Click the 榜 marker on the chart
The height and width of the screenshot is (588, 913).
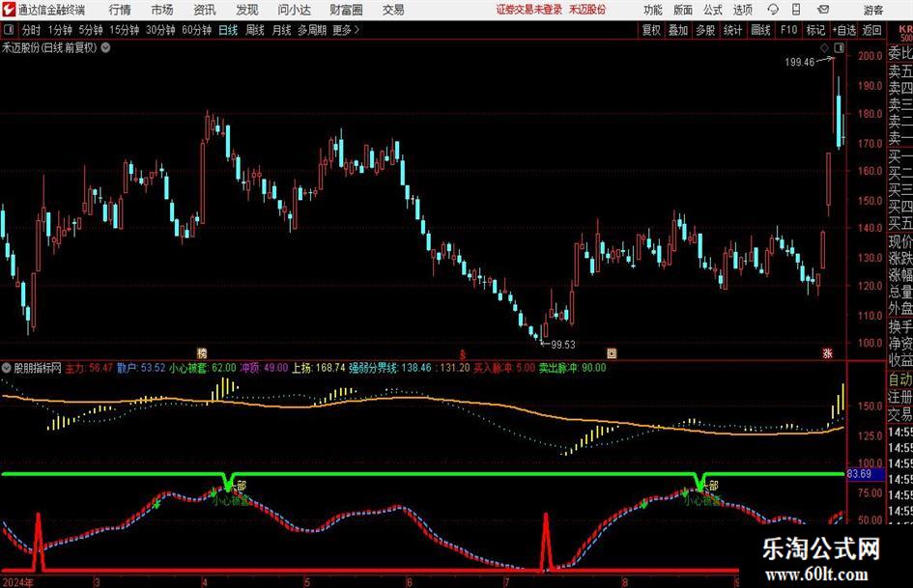(202, 352)
